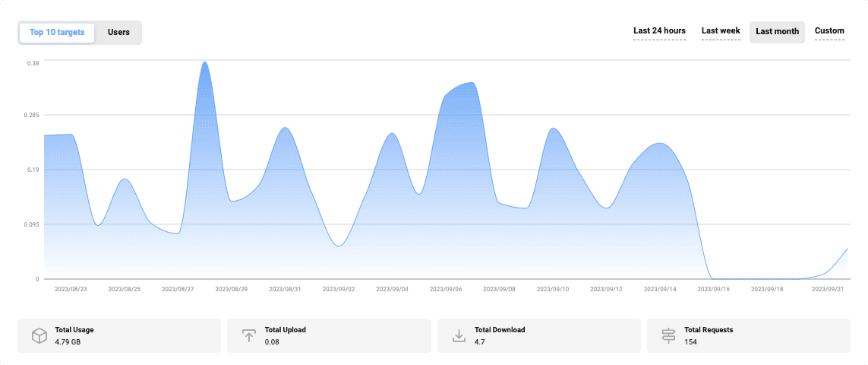Screen dimensions: 868x365
Task: Click the Total Download arrow icon
Action: (459, 335)
